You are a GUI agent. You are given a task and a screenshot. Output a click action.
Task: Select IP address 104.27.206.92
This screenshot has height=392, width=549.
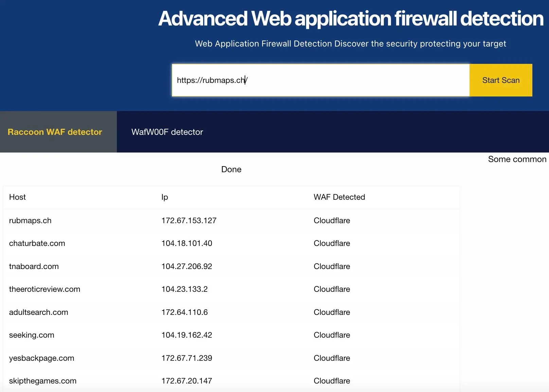[187, 266]
